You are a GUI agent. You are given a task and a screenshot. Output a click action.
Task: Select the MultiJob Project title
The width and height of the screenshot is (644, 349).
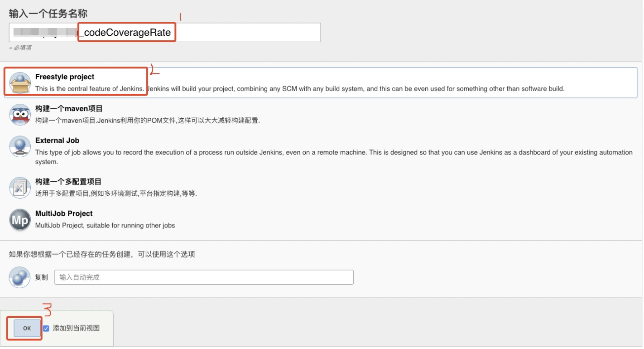(64, 213)
